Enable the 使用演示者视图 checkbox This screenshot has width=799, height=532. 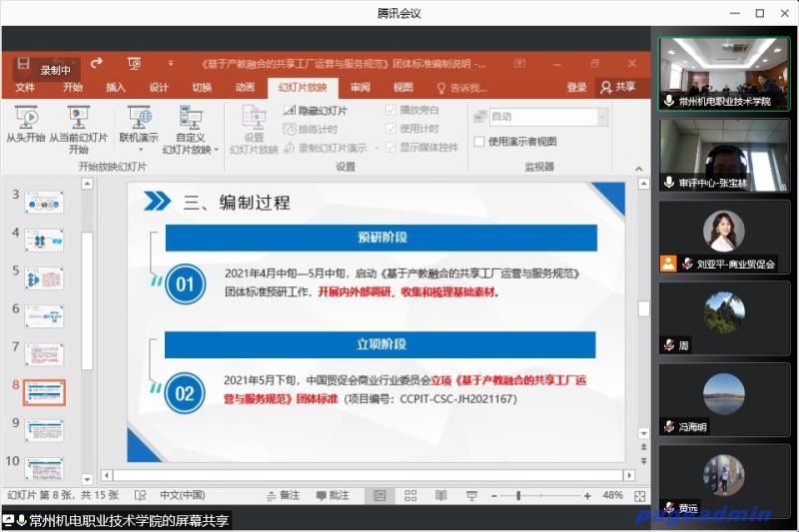tap(479, 142)
